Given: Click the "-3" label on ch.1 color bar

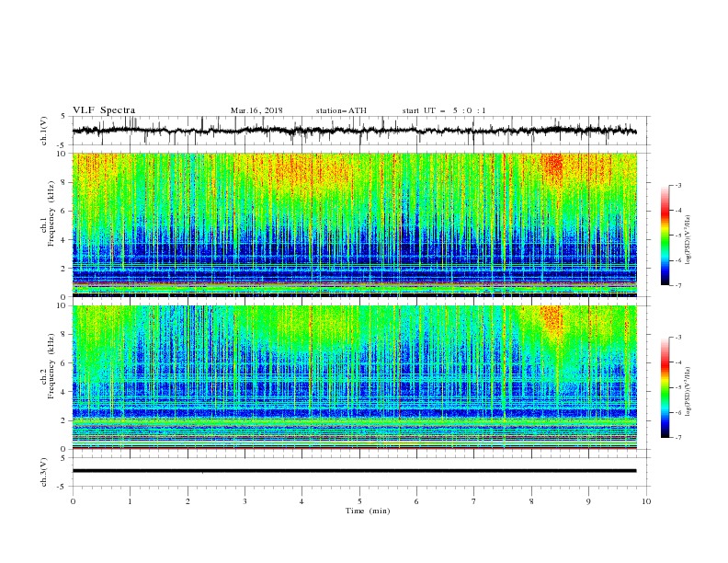Looking at the screenshot, I should [677, 185].
